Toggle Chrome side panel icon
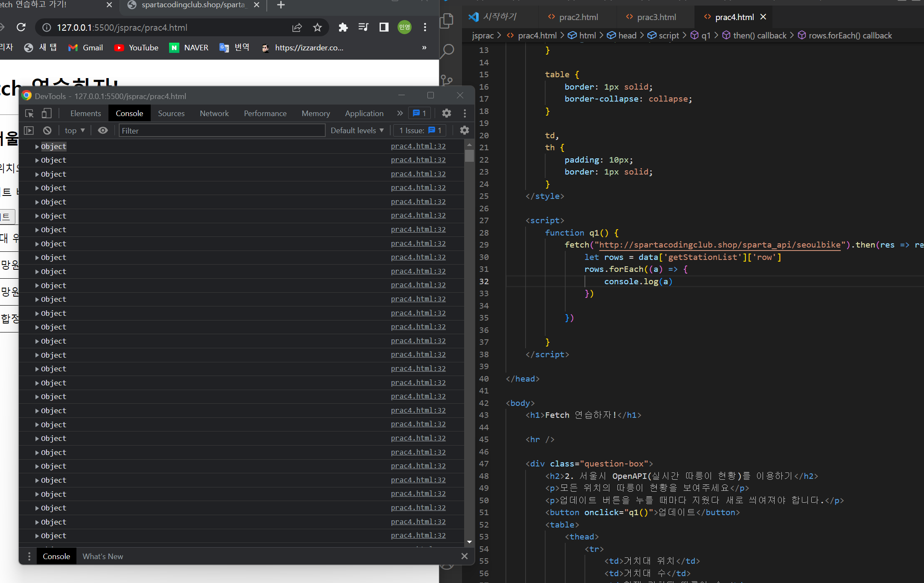Viewport: 924px width, 583px height. coord(384,27)
